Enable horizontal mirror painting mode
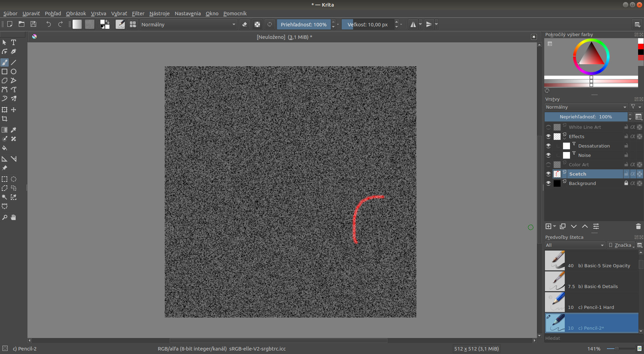This screenshot has height=354, width=644. tap(413, 24)
